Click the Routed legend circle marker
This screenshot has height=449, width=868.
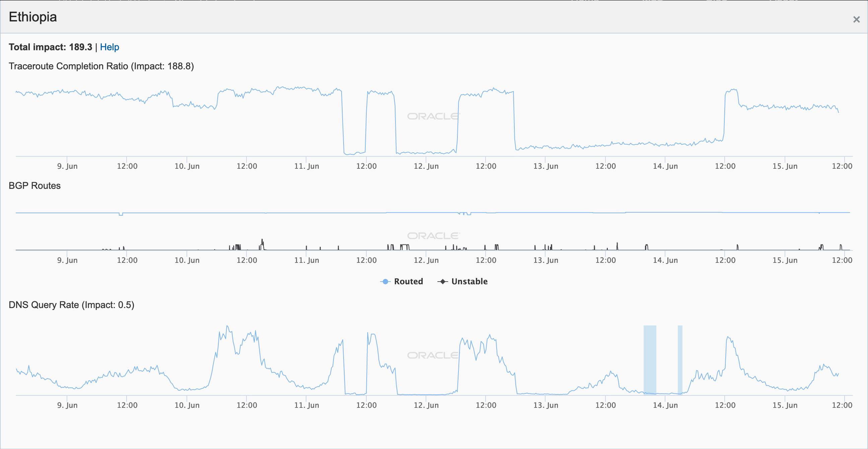[385, 281]
